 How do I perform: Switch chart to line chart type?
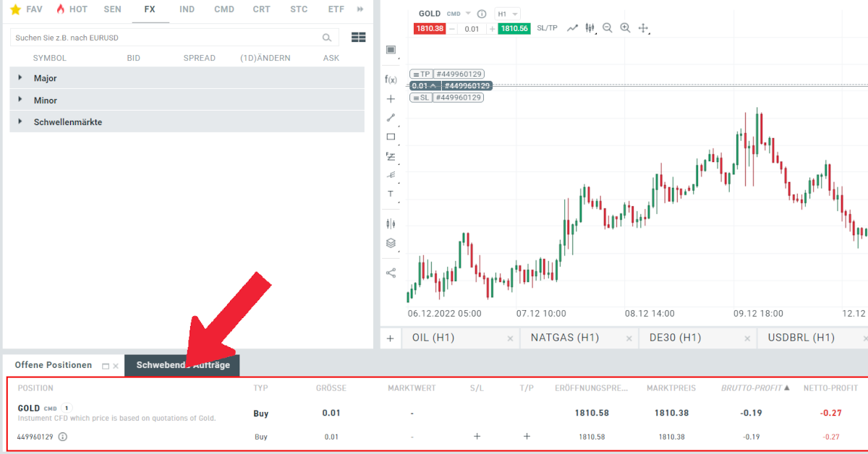click(572, 27)
